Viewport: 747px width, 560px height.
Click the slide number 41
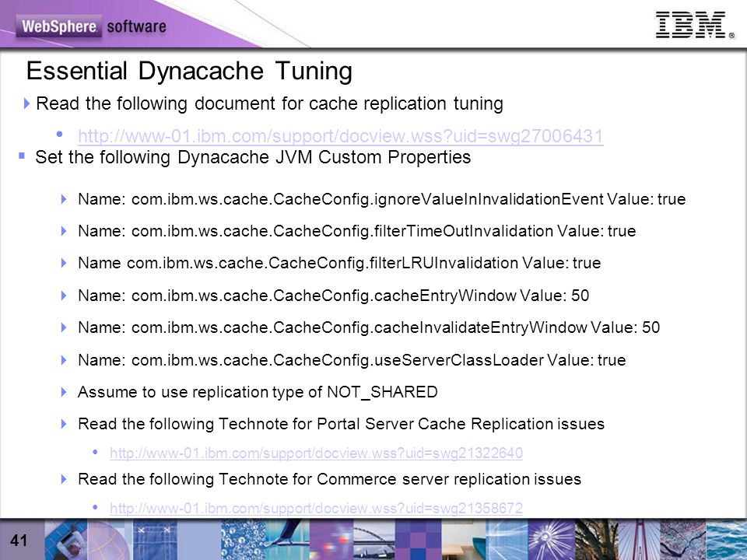[19, 541]
